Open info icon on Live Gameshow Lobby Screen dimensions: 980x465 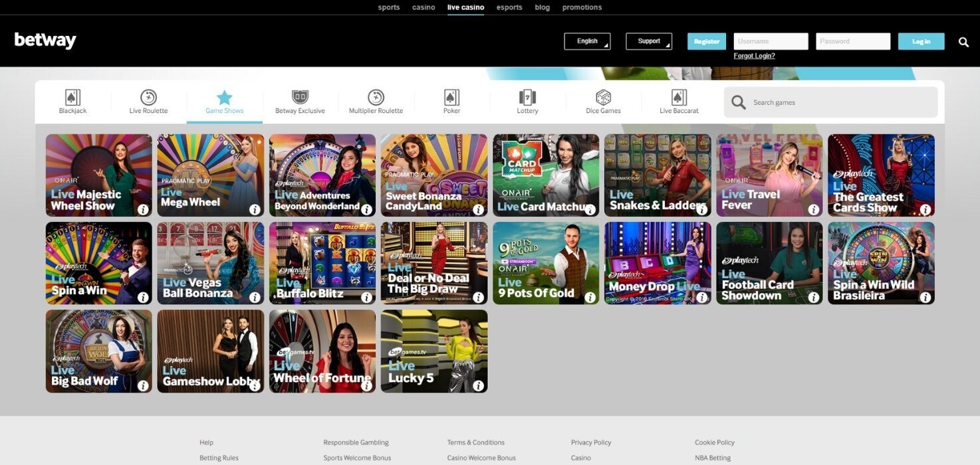click(x=255, y=385)
